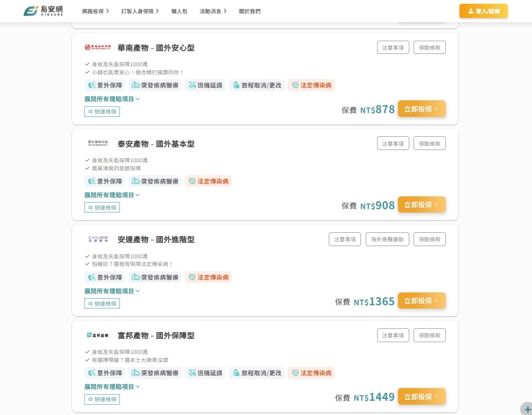Open 保險條款 for 泰安產物 plan
This screenshot has height=415, width=532.
(430, 143)
